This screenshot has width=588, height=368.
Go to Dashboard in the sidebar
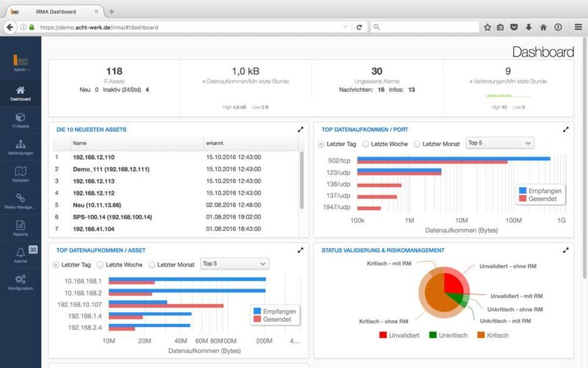[20, 92]
